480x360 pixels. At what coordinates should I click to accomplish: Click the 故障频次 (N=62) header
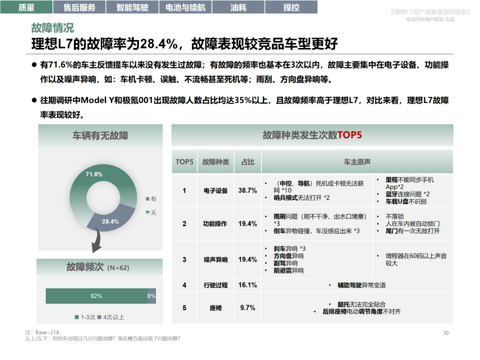[x=99, y=267]
